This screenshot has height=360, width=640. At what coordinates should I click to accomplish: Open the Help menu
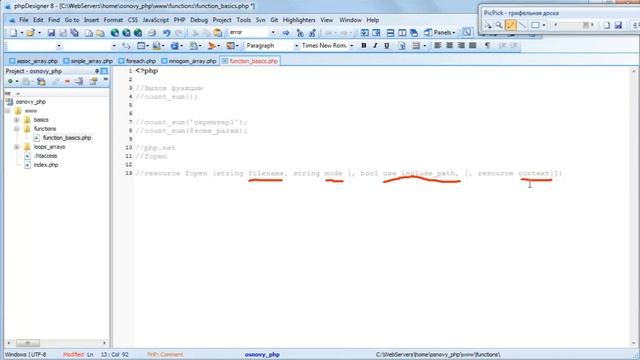pyautogui.click(x=372, y=20)
